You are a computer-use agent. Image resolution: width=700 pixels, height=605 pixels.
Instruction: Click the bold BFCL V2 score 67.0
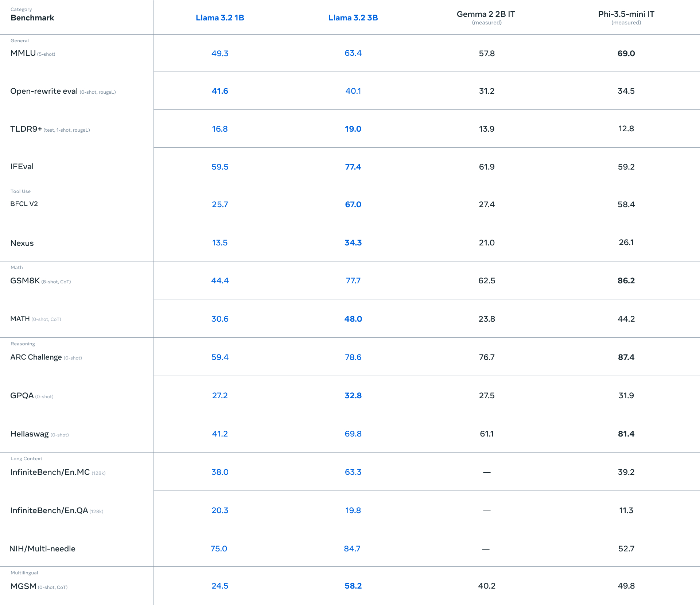pyautogui.click(x=353, y=205)
